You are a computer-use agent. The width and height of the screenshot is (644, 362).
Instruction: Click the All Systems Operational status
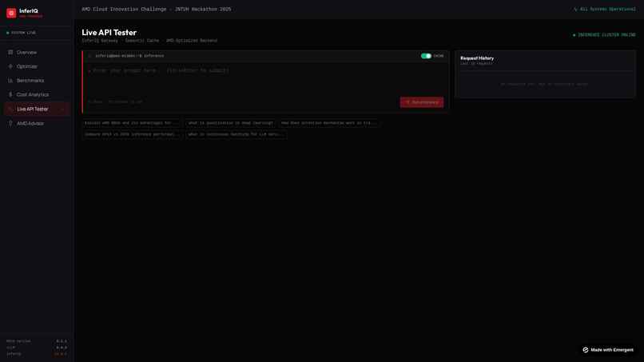[x=605, y=9]
